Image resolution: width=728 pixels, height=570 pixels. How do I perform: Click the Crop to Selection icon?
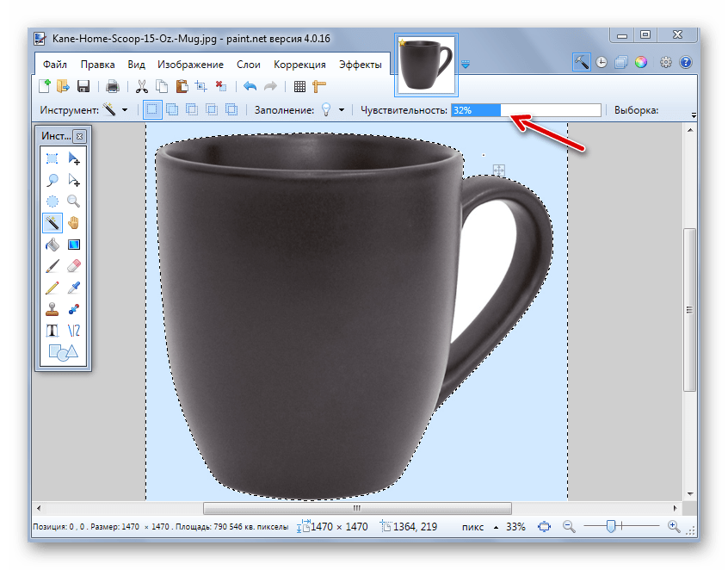tap(201, 86)
